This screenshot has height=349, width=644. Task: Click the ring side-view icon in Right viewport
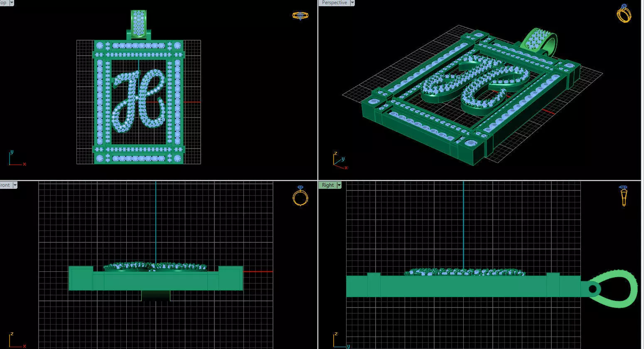[624, 196]
